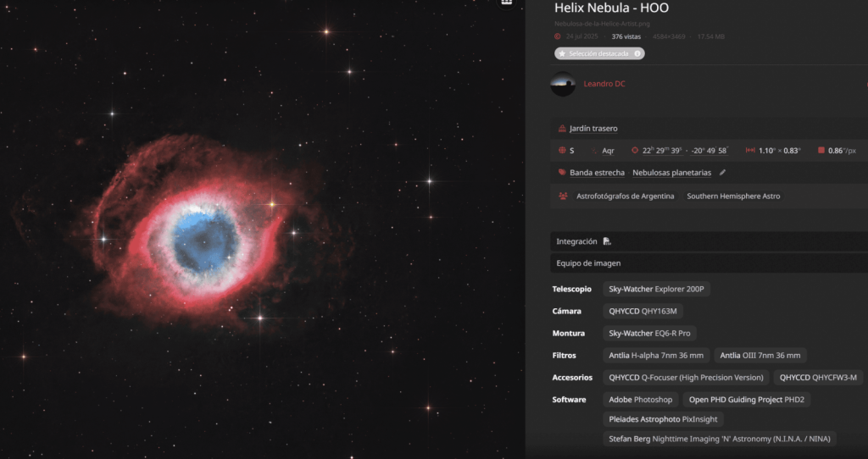Image resolution: width=868 pixels, height=459 pixels.
Task: Expand the Equipo de imagen section
Action: click(709, 263)
